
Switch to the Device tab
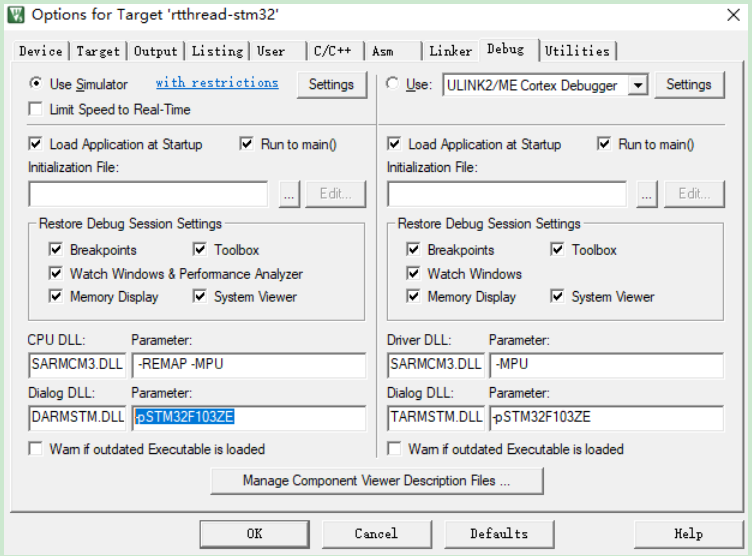[x=41, y=51]
